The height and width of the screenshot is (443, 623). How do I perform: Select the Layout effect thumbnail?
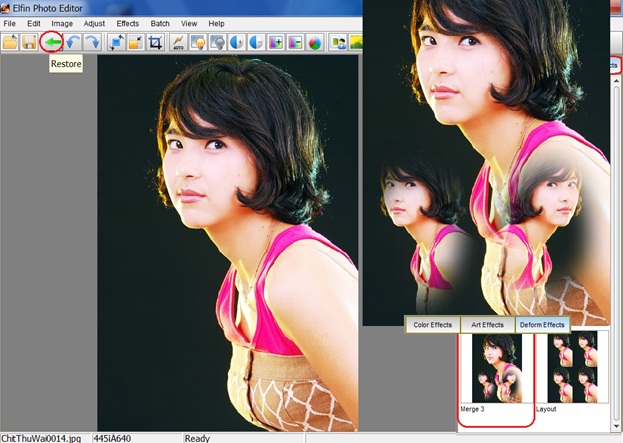(x=572, y=368)
